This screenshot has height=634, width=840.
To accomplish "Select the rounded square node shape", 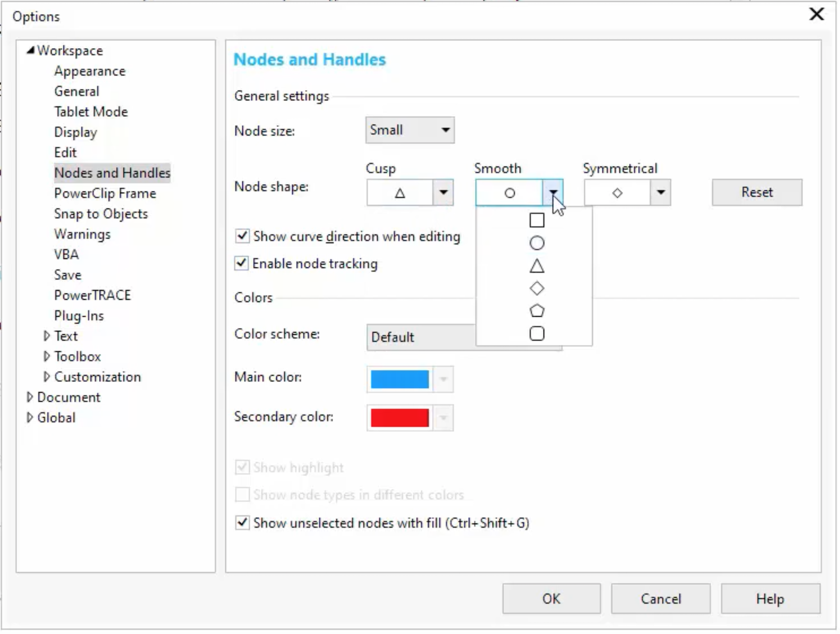I will pyautogui.click(x=537, y=334).
